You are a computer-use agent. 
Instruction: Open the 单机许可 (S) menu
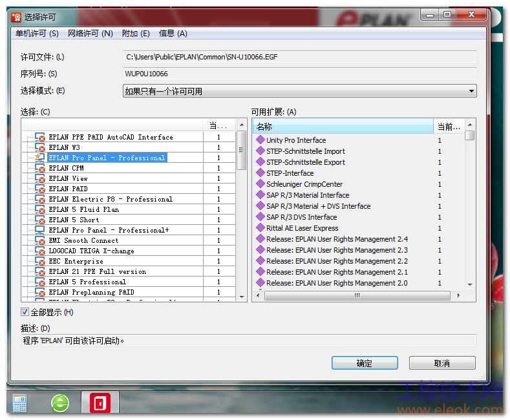[x=37, y=34]
